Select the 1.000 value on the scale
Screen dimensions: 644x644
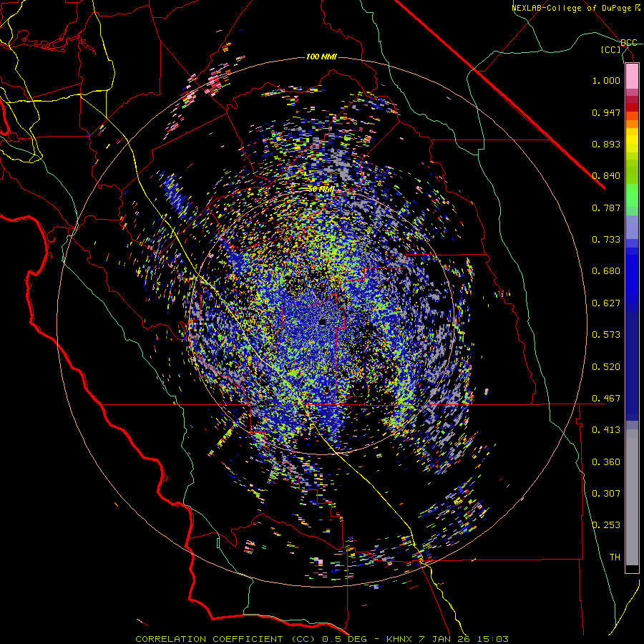click(x=606, y=80)
